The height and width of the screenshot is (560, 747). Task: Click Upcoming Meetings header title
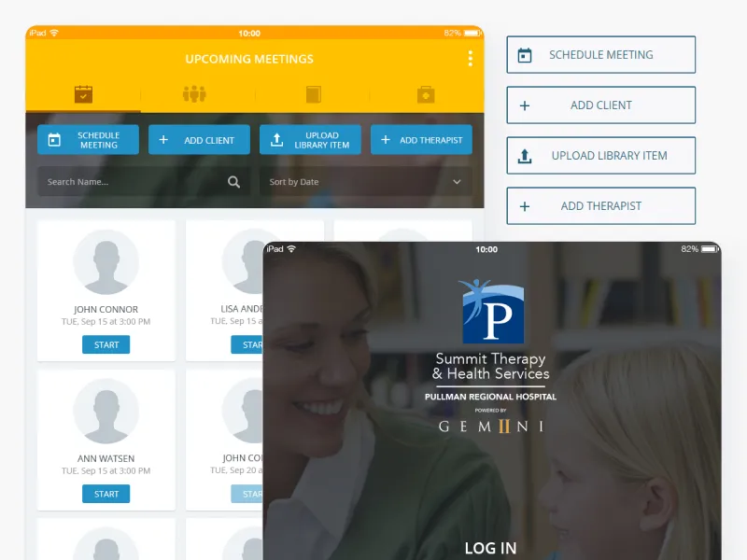(x=249, y=59)
